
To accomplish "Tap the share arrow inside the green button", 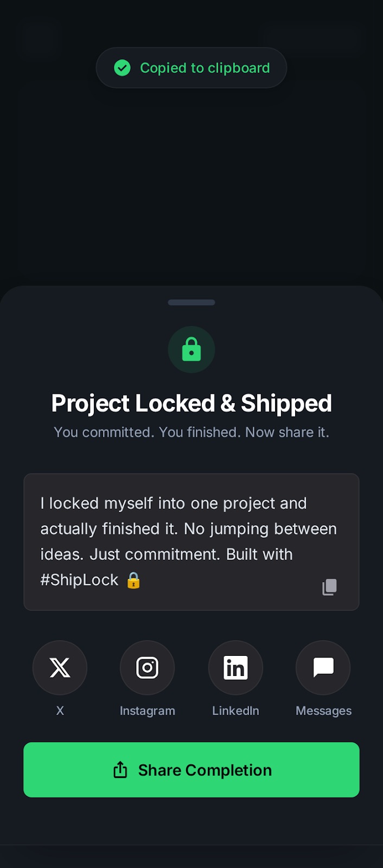I will tap(120, 770).
